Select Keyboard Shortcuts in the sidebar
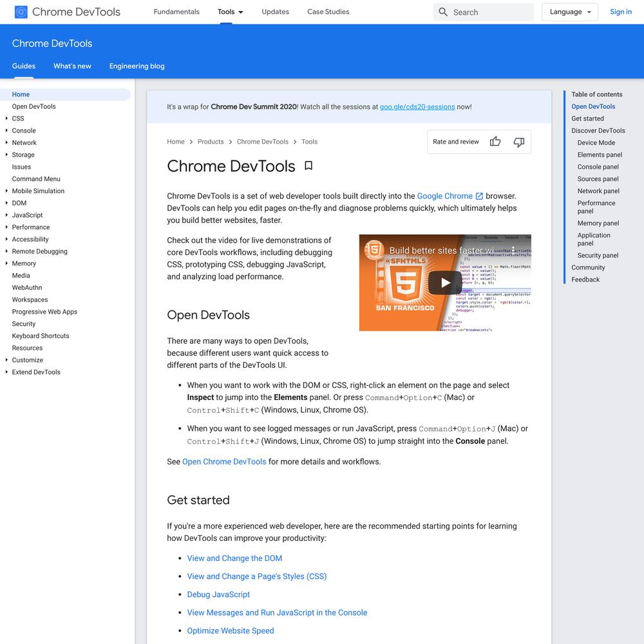The width and height of the screenshot is (644, 644). tap(41, 336)
